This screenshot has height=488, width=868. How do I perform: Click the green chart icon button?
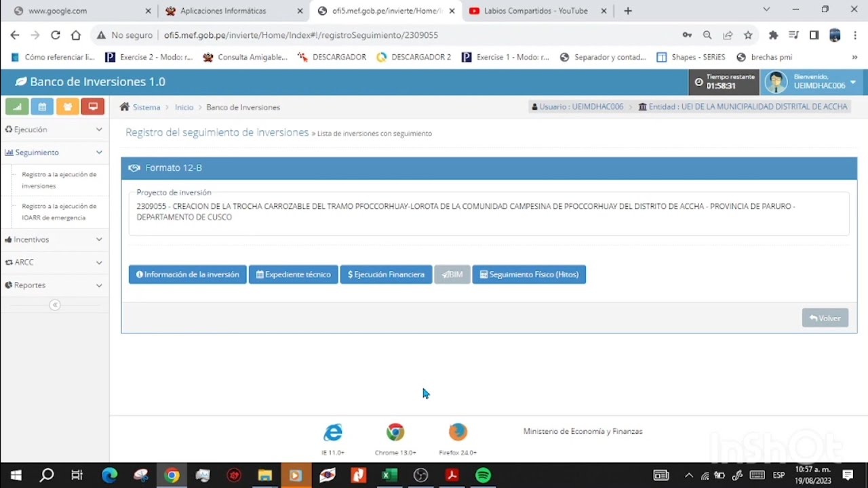tap(17, 106)
